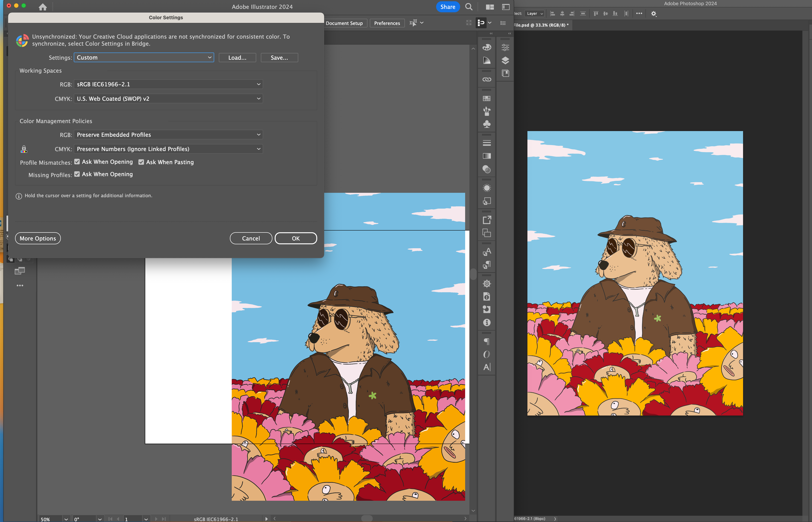Open the Color panel palette icon

pyautogui.click(x=487, y=47)
